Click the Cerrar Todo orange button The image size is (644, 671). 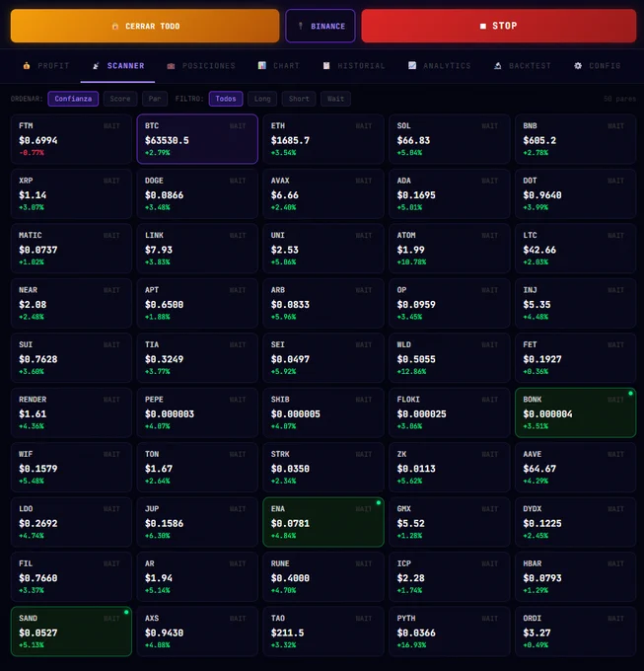point(145,26)
